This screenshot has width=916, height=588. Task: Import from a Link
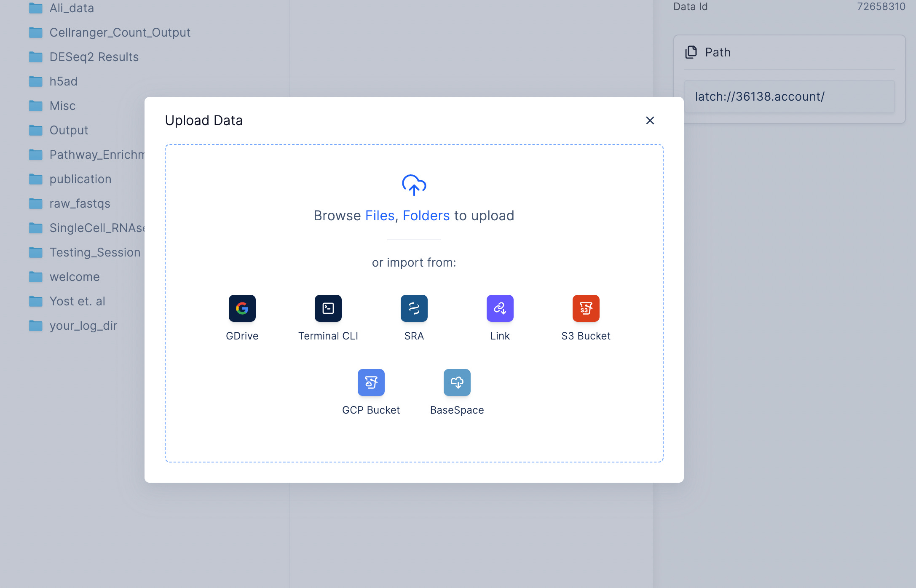click(x=500, y=308)
